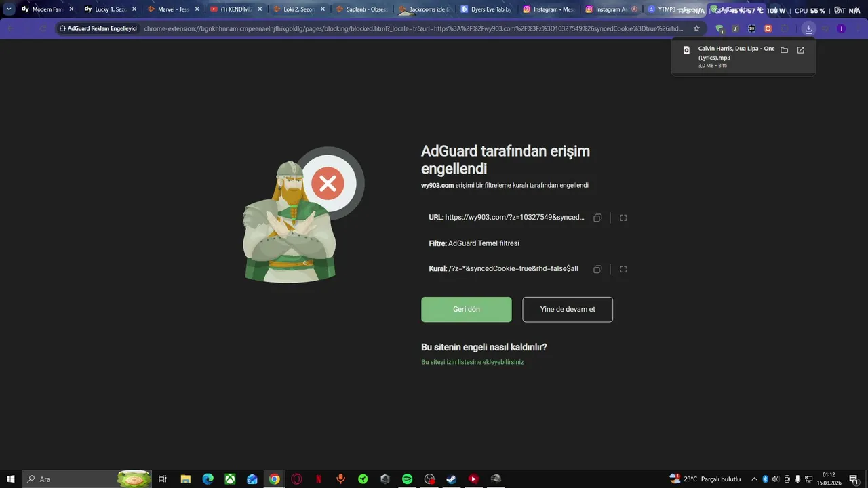Screen dimensions: 868x488
Task: Open Netflix from the taskbar
Action: coord(319,479)
